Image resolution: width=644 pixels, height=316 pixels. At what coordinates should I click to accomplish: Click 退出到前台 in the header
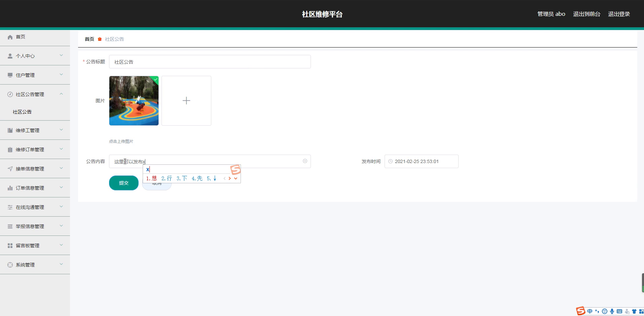coord(586,14)
